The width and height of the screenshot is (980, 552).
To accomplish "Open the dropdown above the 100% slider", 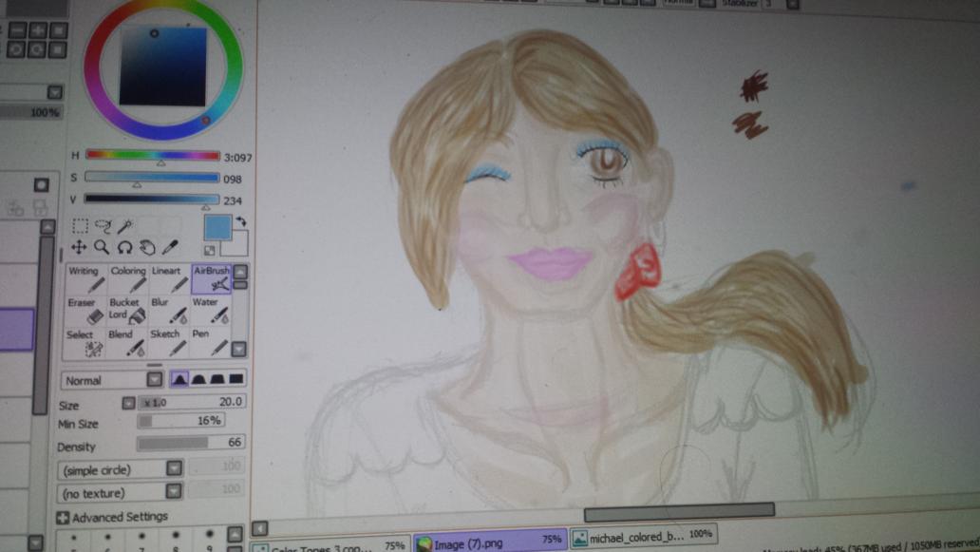I will pyautogui.click(x=54, y=92).
